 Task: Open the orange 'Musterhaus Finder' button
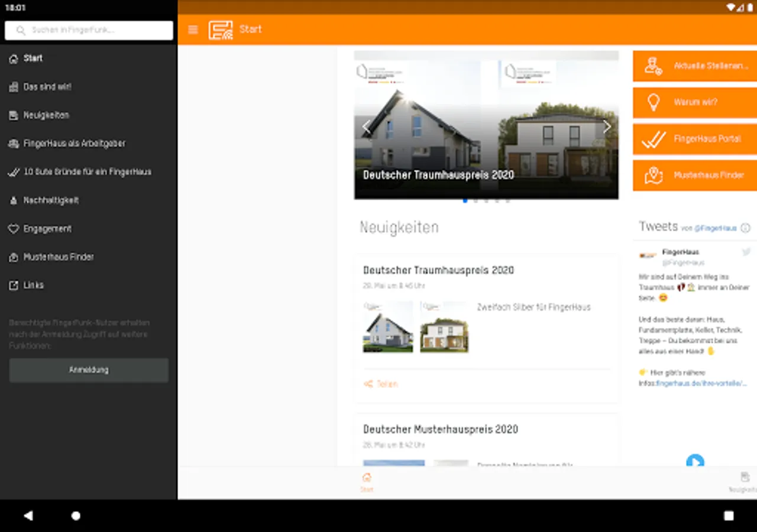[x=695, y=176]
